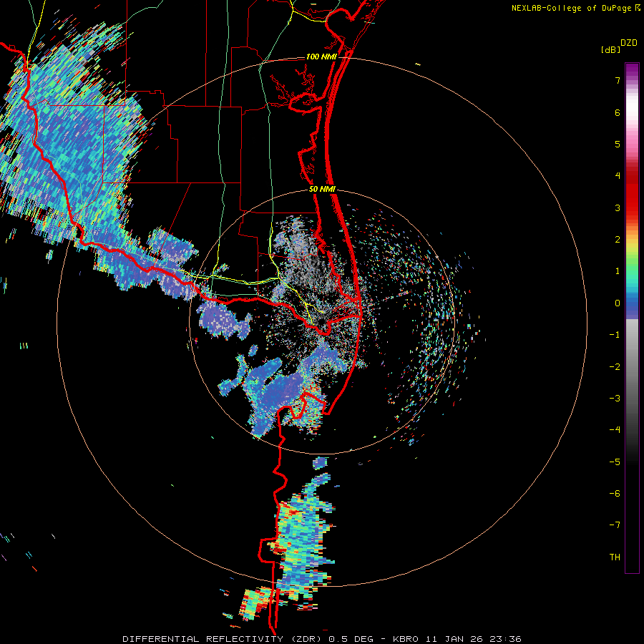Click the -4 value on the color scale
The width and height of the screenshot is (644, 644).
coord(615,430)
